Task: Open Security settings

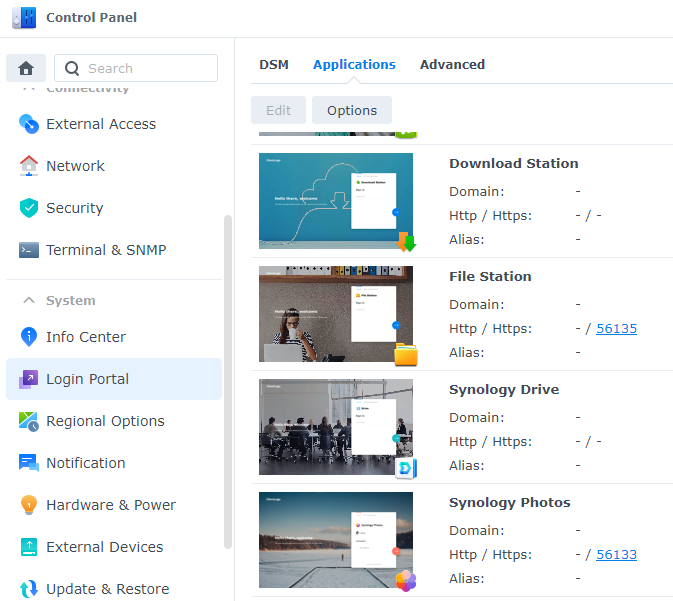Action: [x=114, y=208]
